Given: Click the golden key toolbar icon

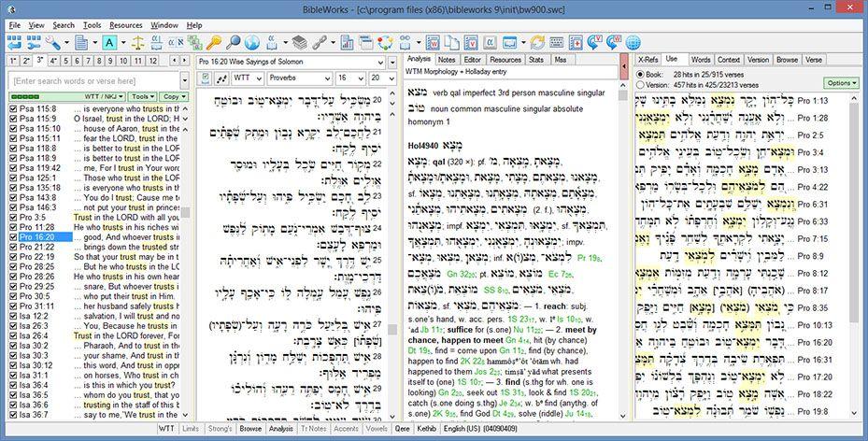Looking at the screenshot, I should (214, 43).
